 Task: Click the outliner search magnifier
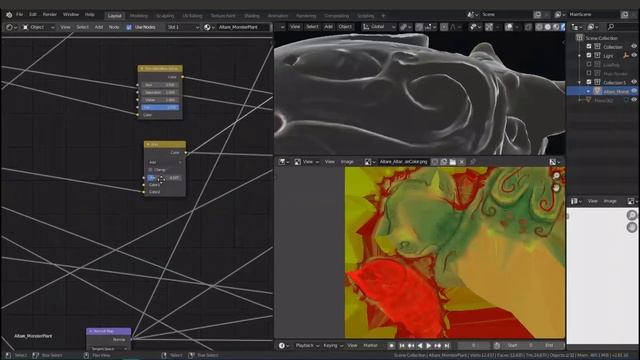[611, 27]
